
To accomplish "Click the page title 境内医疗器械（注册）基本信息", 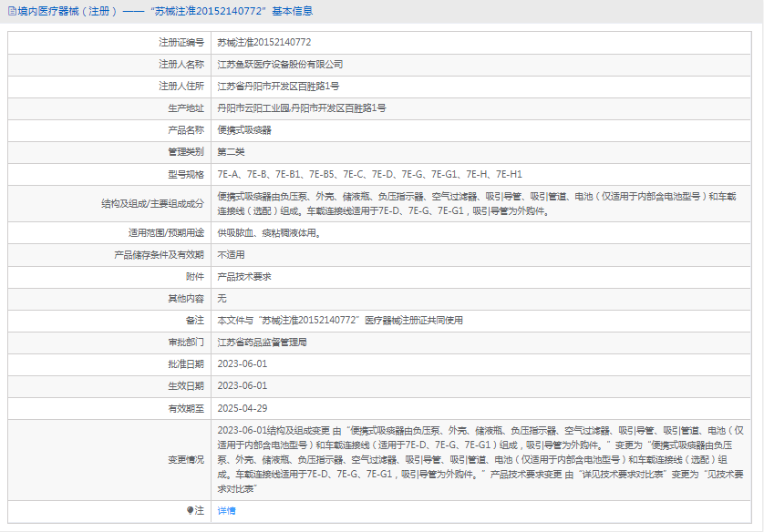I will pyautogui.click(x=165, y=11).
